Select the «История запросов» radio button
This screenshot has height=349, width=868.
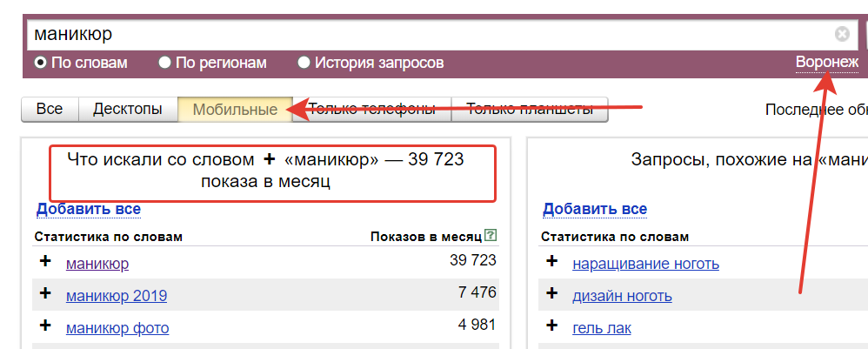304,63
